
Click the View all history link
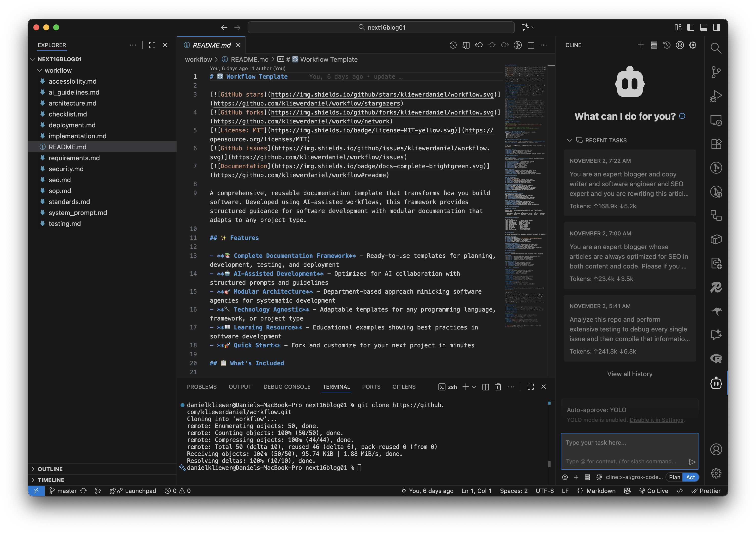click(629, 374)
